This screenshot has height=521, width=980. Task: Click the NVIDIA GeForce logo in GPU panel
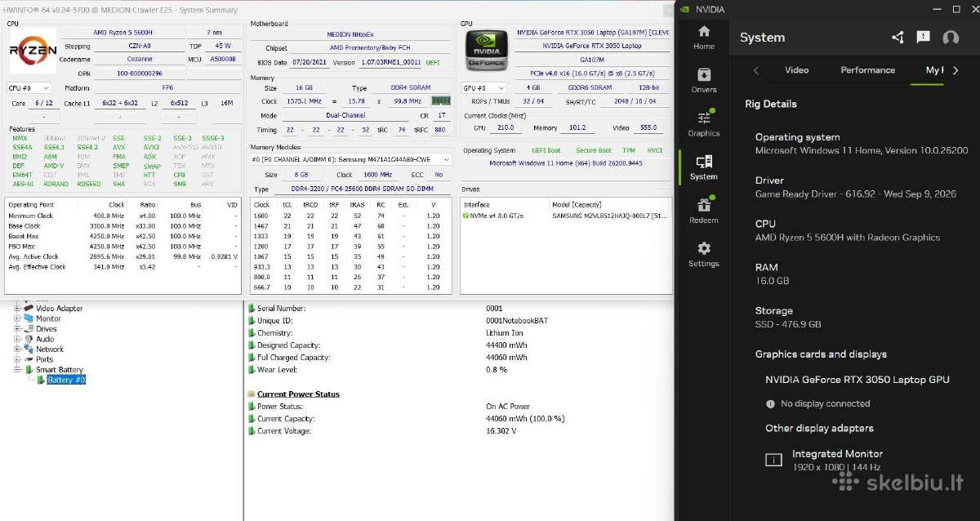(x=487, y=51)
